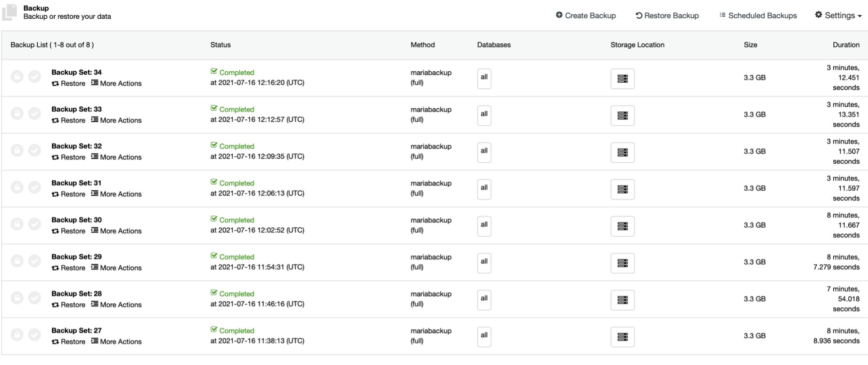Restore Backup Set: 33
The image size is (868, 365).
click(69, 120)
